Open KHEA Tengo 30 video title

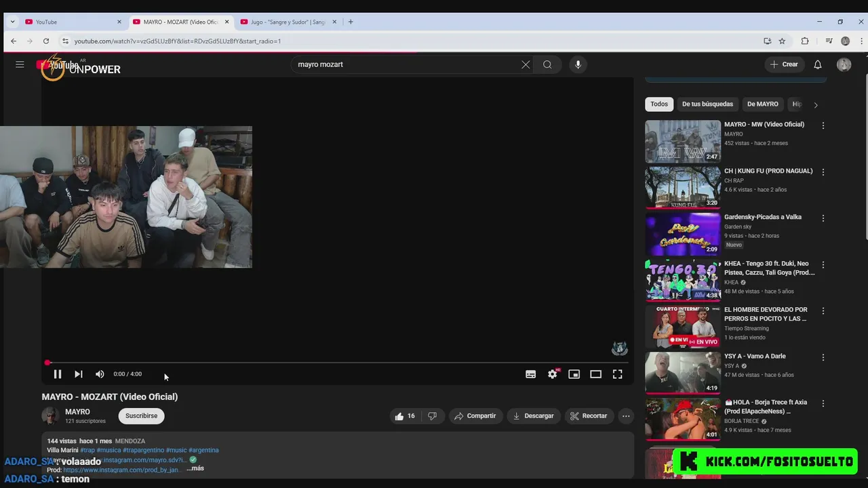[x=769, y=268]
